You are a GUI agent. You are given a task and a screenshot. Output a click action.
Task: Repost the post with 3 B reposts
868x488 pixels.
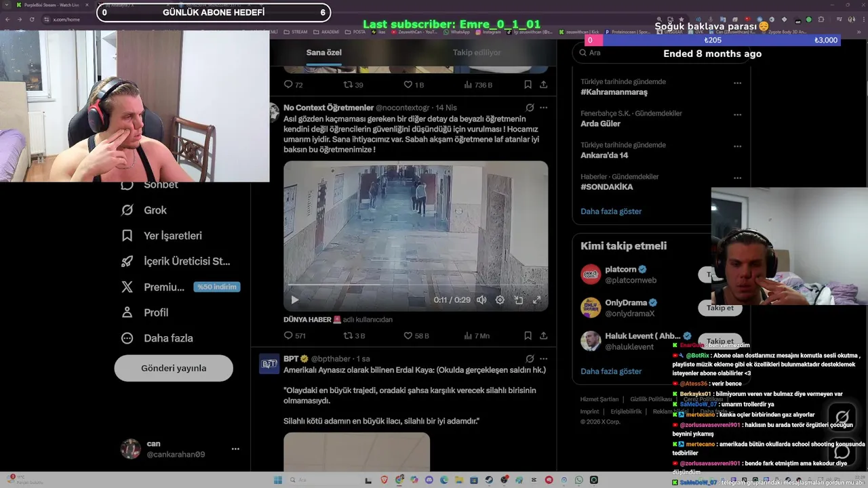pyautogui.click(x=354, y=335)
